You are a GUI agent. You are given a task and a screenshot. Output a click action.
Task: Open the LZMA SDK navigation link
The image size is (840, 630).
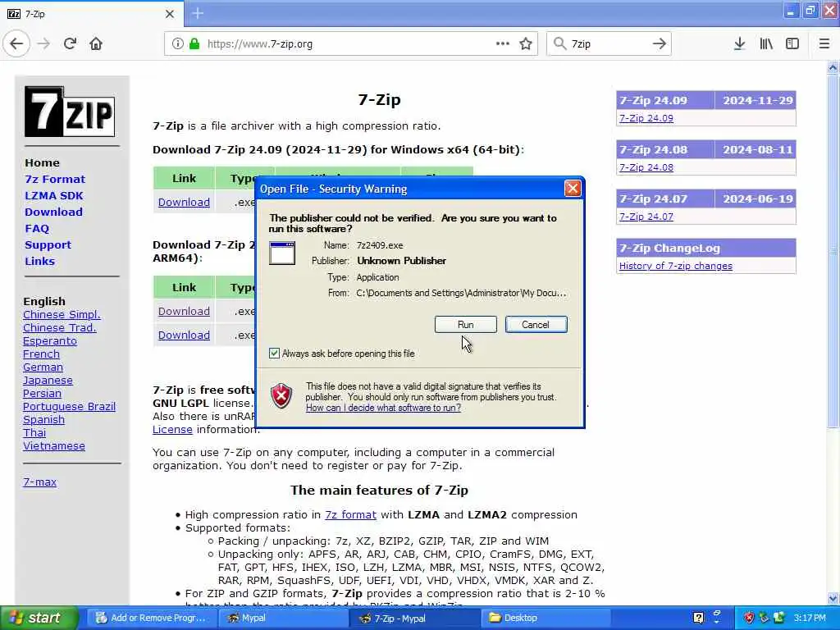(53, 195)
